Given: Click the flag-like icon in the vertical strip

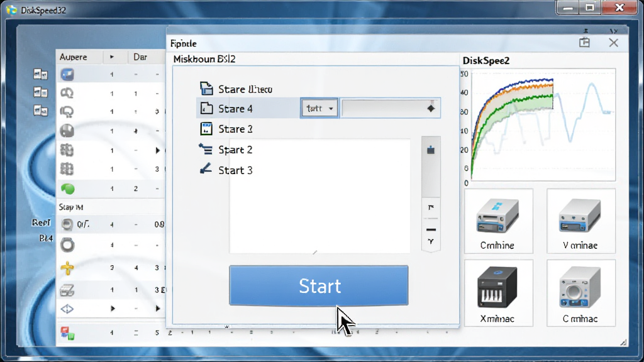Looking at the screenshot, I should click(x=431, y=207).
